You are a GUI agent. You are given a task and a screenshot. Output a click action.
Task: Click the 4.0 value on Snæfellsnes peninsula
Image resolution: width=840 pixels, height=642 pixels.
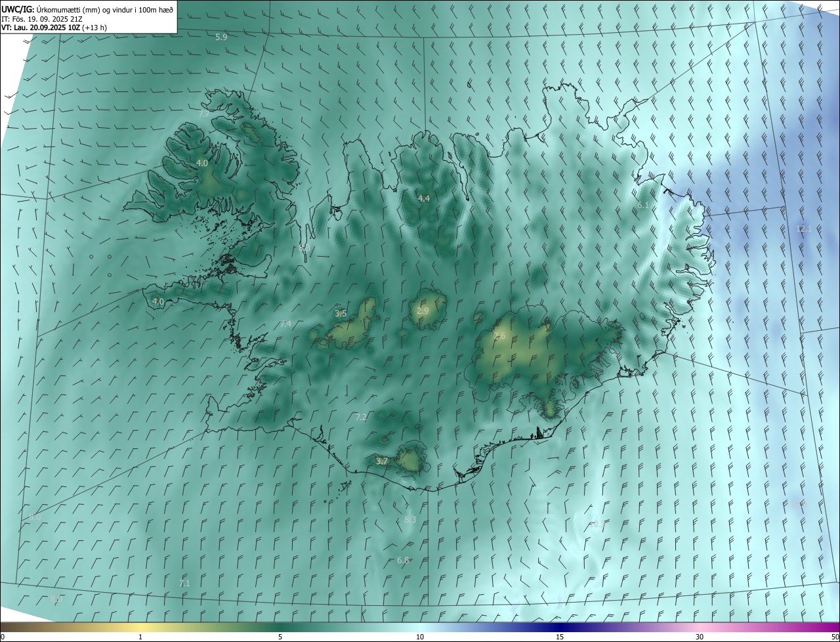tap(158, 302)
